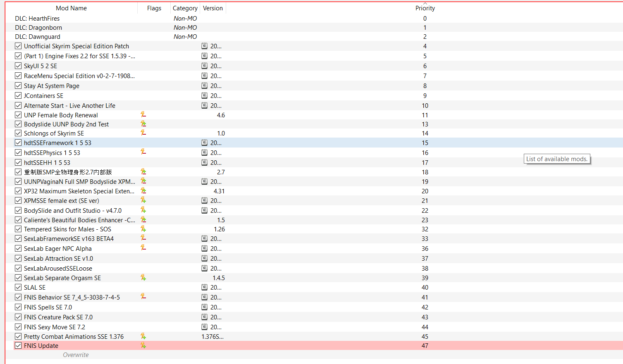Screen dimensions: 623x364
Task: Click the version calendar icon for hdtSSEHH 1 5 53
Action: point(204,162)
